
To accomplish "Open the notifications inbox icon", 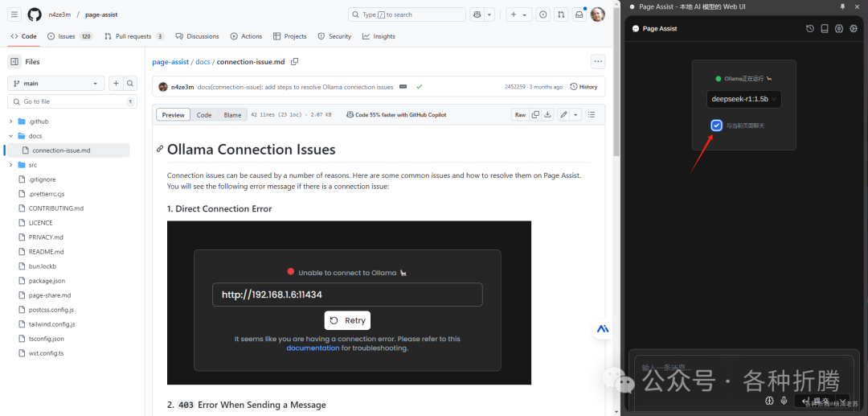I will (579, 15).
